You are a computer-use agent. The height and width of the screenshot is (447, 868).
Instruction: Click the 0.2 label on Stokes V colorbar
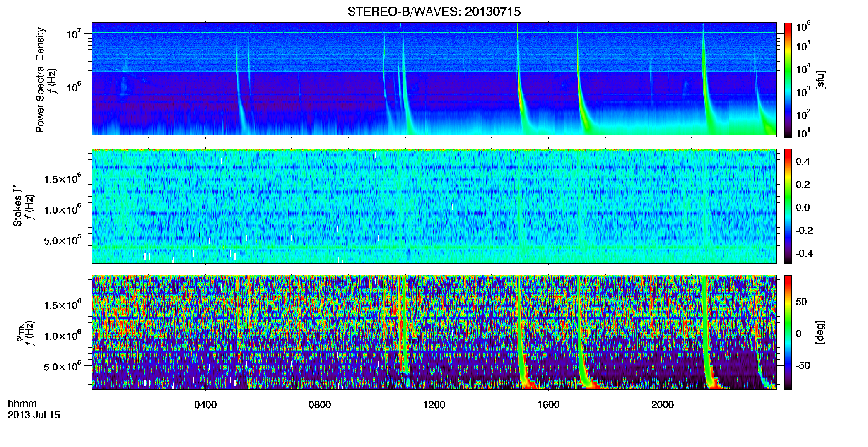pos(803,185)
